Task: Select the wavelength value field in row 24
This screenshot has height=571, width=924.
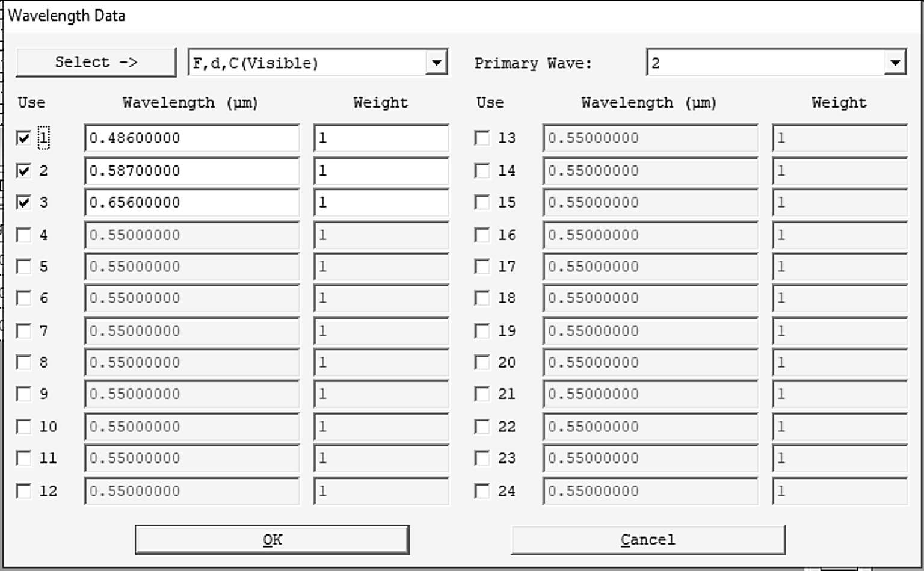Action: pos(650,491)
